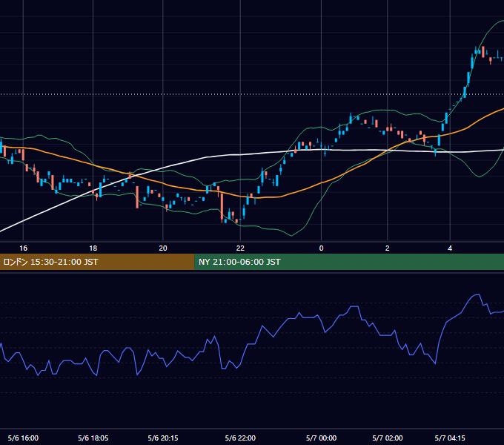The height and width of the screenshot is (445, 504).
Task: Click the date label 5/6 20:15
Action: click(163, 438)
